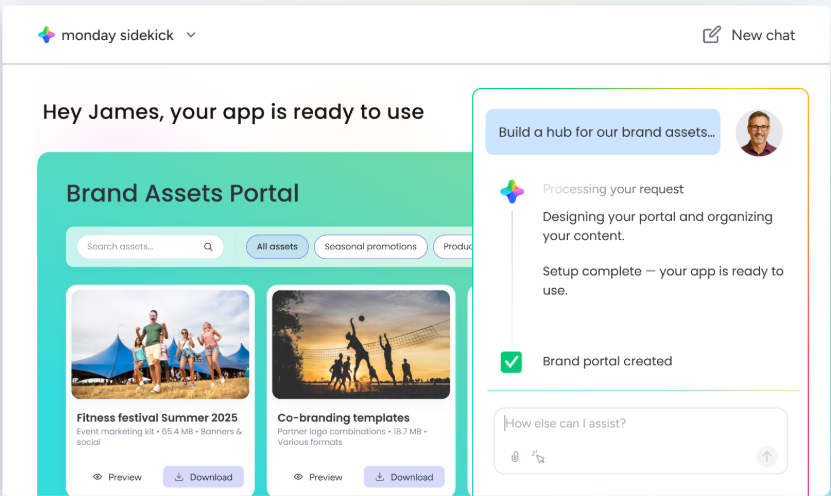Click the monday sidekick logo icon
Image resolution: width=831 pixels, height=496 pixels.
47,35
